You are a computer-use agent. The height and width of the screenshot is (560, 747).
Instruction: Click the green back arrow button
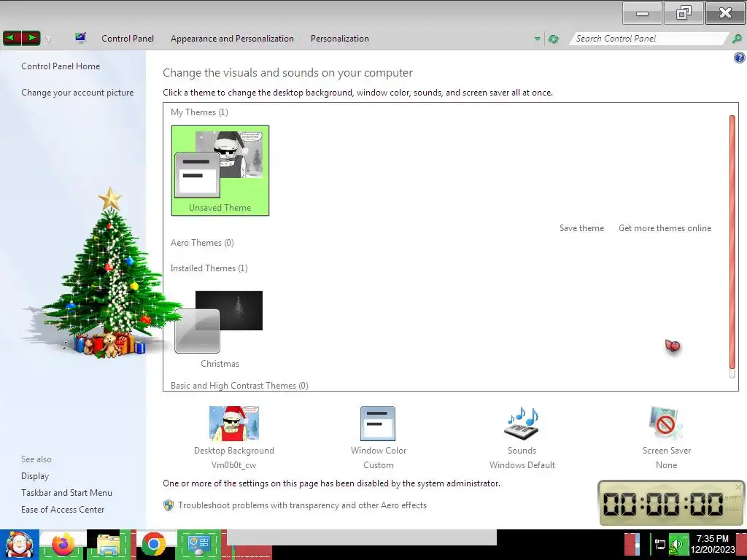click(x=12, y=38)
